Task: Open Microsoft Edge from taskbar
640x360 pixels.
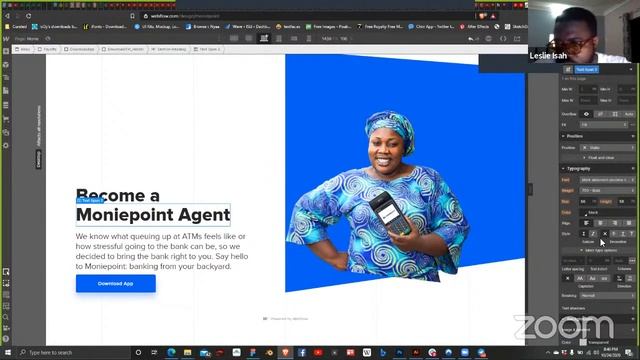Action: (171, 352)
